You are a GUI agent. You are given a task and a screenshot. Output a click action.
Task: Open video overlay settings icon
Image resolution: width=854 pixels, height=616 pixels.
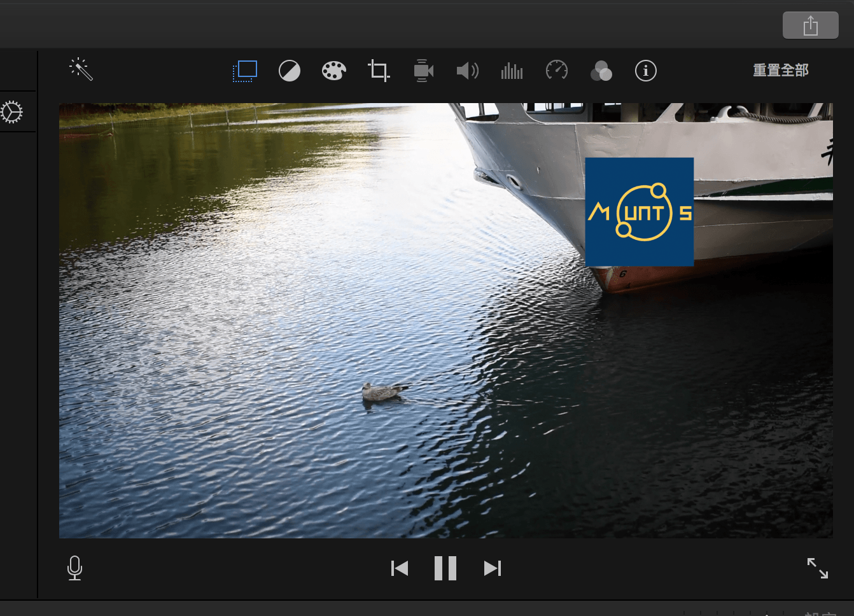tap(245, 71)
